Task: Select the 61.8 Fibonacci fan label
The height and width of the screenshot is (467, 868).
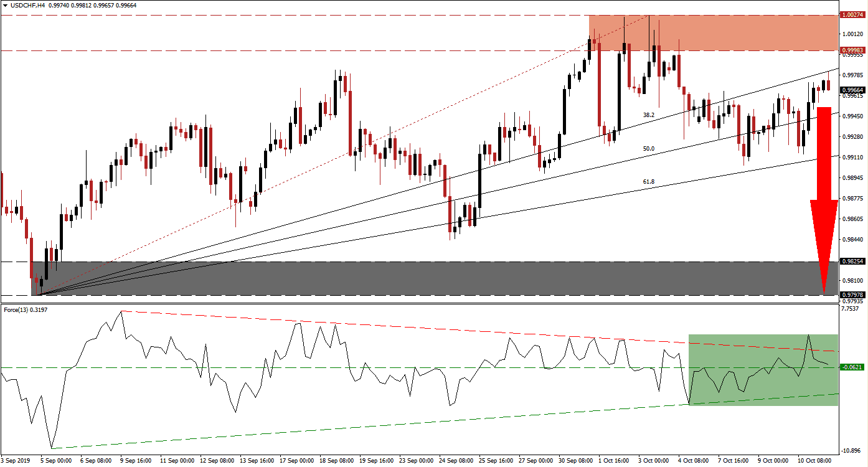Action: click(648, 182)
